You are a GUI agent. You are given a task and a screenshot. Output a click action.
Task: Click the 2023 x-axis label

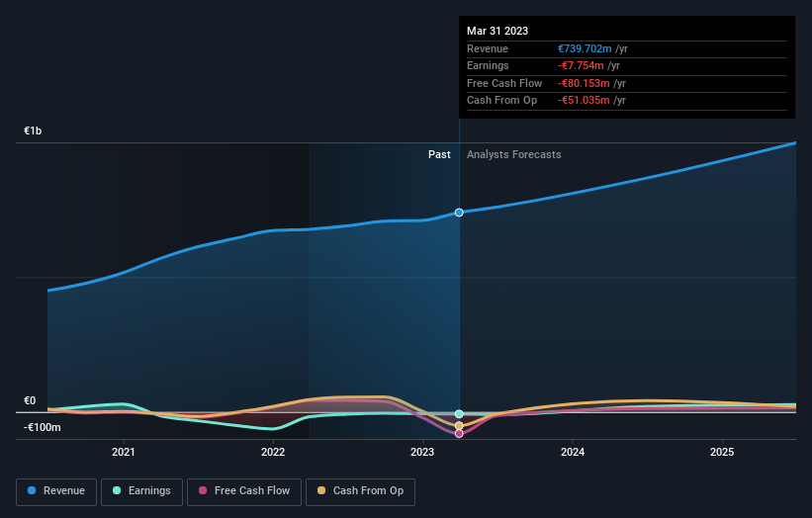click(x=422, y=453)
